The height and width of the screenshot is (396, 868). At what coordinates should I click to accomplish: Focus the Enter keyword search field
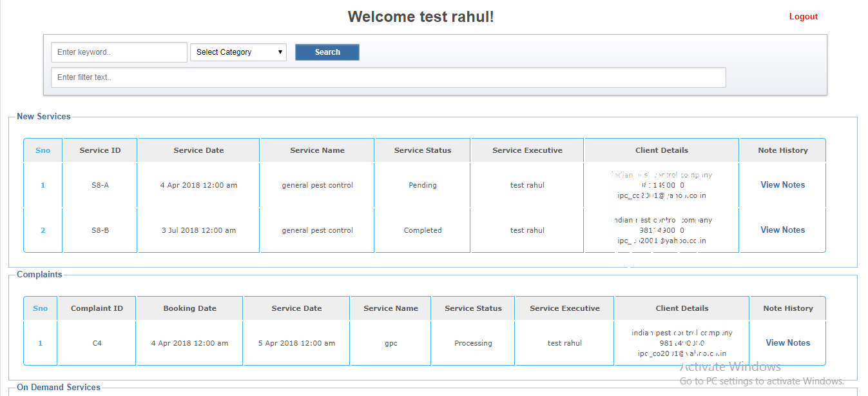pos(119,52)
